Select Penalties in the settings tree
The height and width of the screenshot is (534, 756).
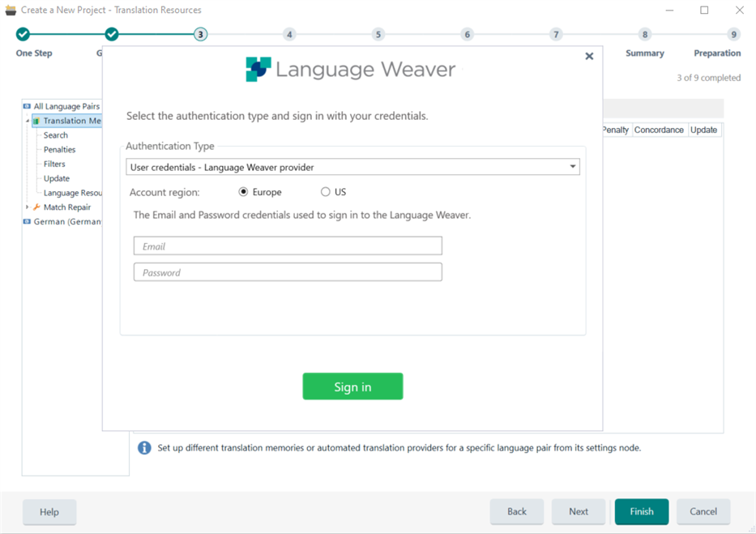(x=60, y=150)
